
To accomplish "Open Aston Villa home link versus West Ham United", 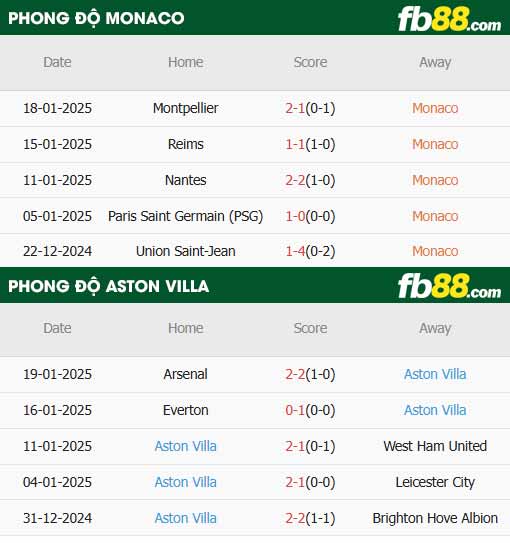I will (186, 446).
